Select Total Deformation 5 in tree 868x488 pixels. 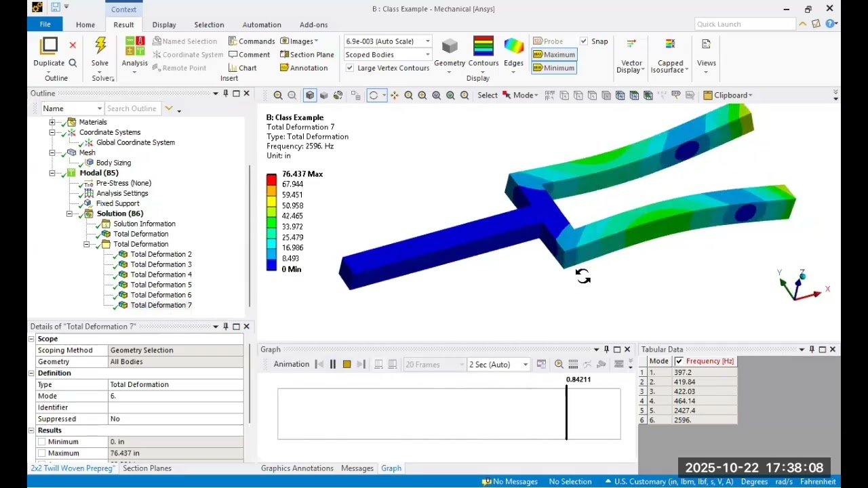click(161, 285)
